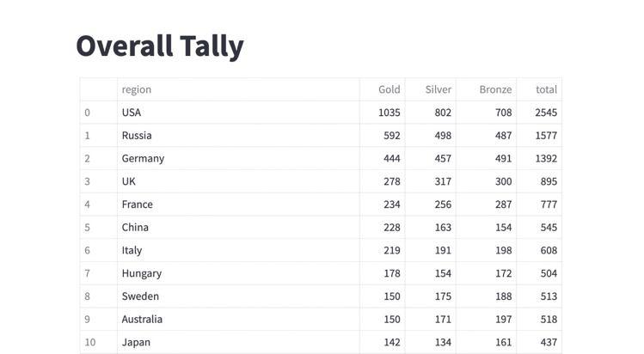Select the Australia region cell
Image resolution: width=644 pixels, height=354 pixels.
(238, 319)
